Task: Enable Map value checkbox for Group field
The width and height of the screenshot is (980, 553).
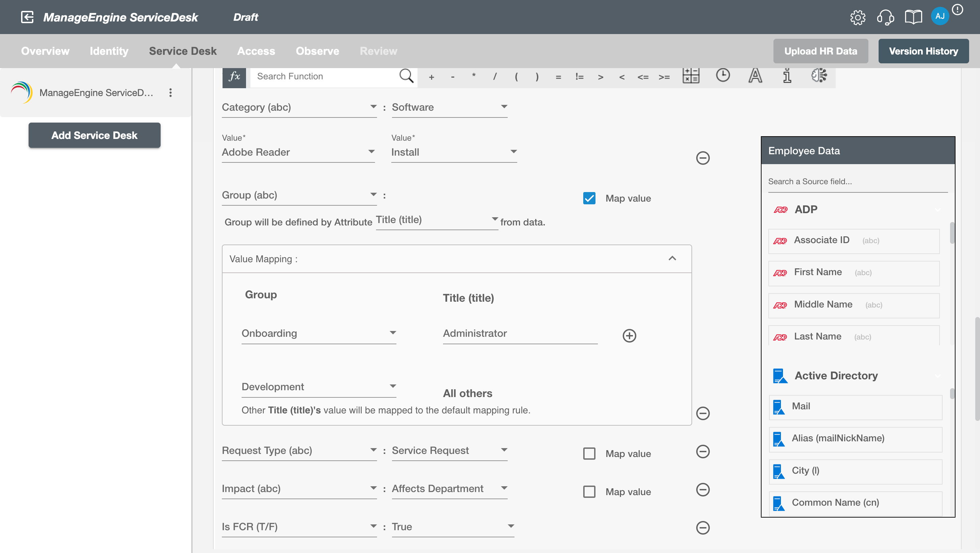Action: (x=590, y=198)
